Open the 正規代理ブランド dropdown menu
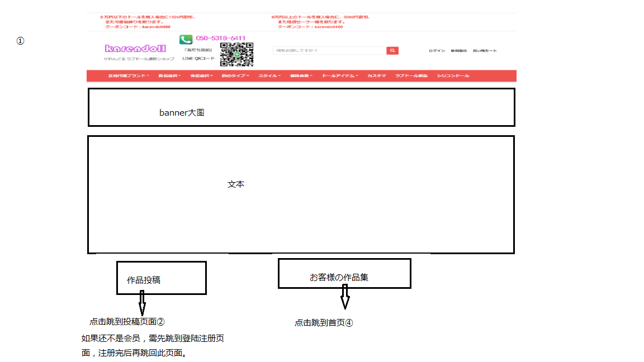Image resolution: width=644 pixels, height=362 pixels. click(129, 76)
